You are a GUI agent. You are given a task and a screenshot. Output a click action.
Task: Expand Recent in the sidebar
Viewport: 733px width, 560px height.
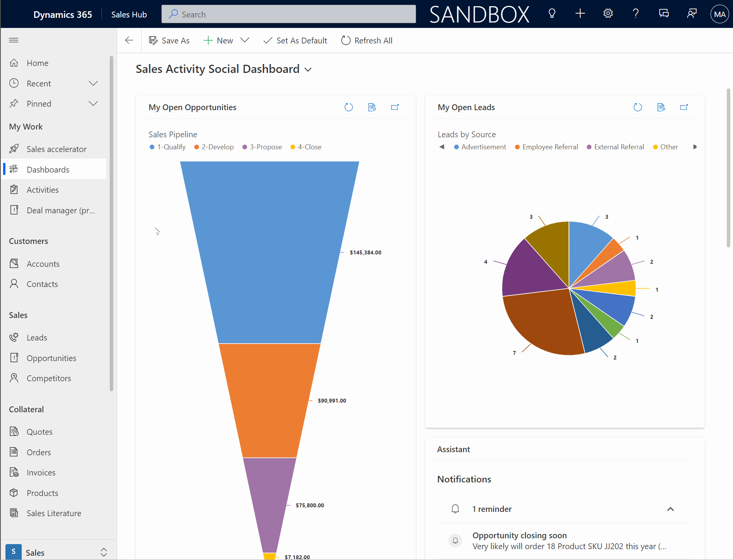(93, 83)
